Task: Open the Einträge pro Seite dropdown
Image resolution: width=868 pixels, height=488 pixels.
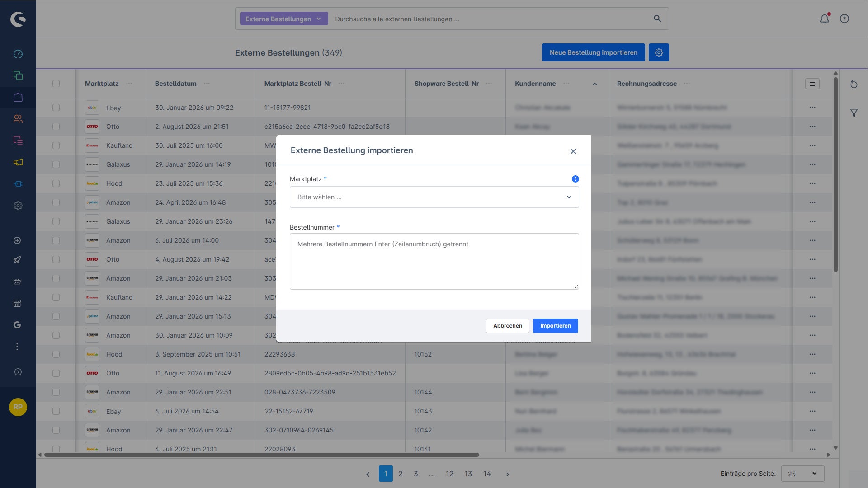Action: [x=802, y=474]
